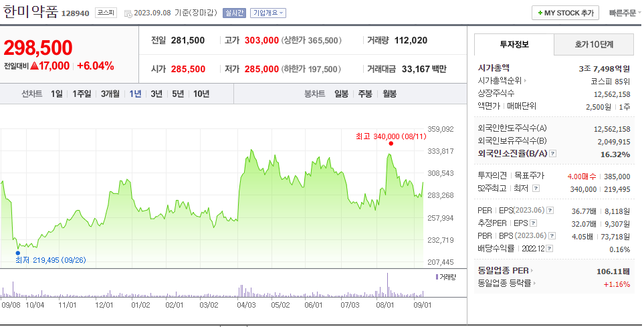Click the 4.00매수 investment opinion value
The height and width of the screenshot is (327, 644).
582,177
